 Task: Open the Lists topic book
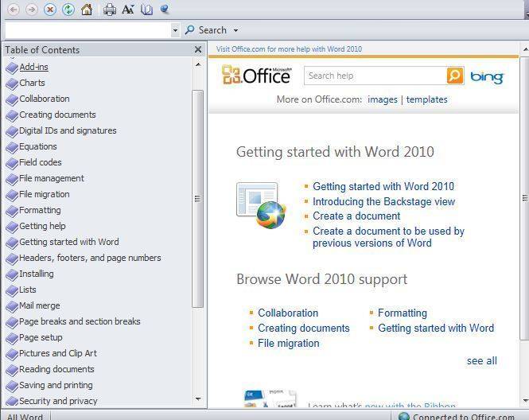coord(28,290)
